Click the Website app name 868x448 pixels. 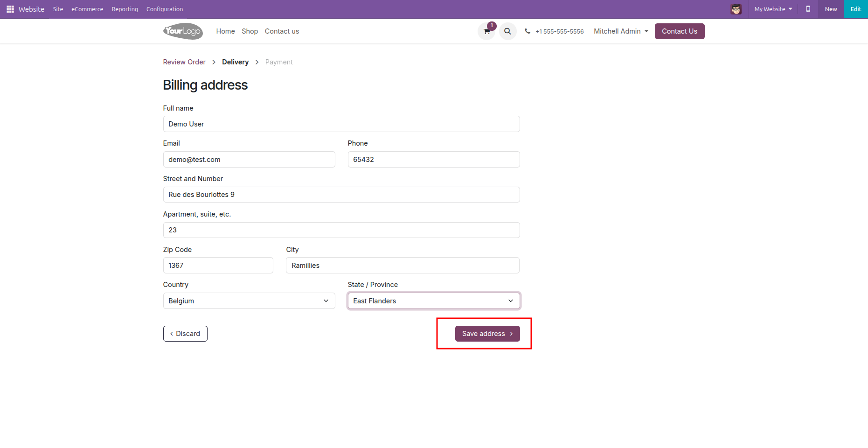(31, 9)
